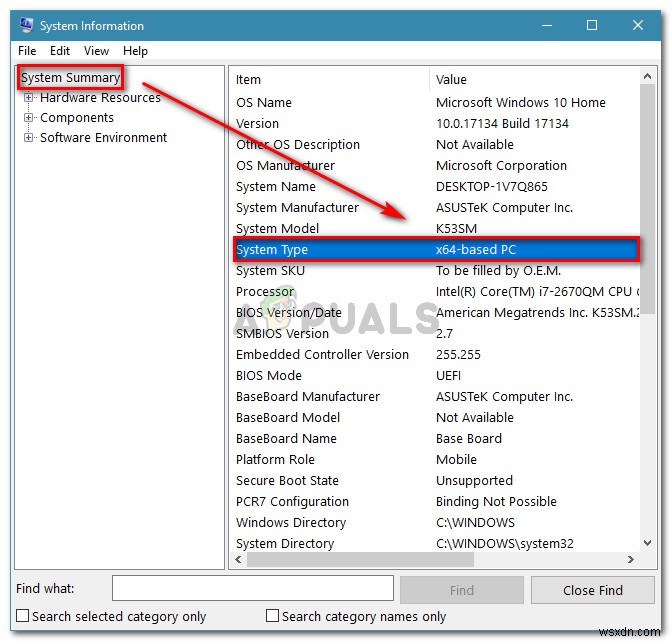Screen dimensions: 672x642
Task: Select the BaseBoard Name row
Action: pyautogui.click(x=435, y=439)
